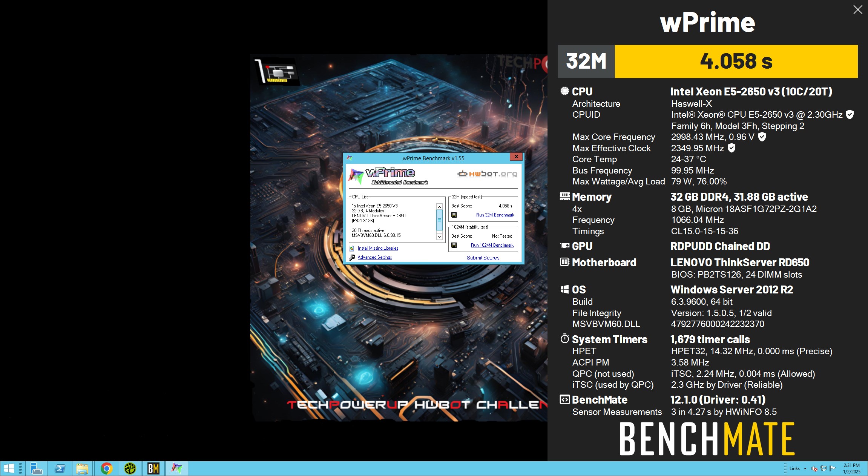
Task: Click the green round icon on the taskbar
Action: point(130,468)
